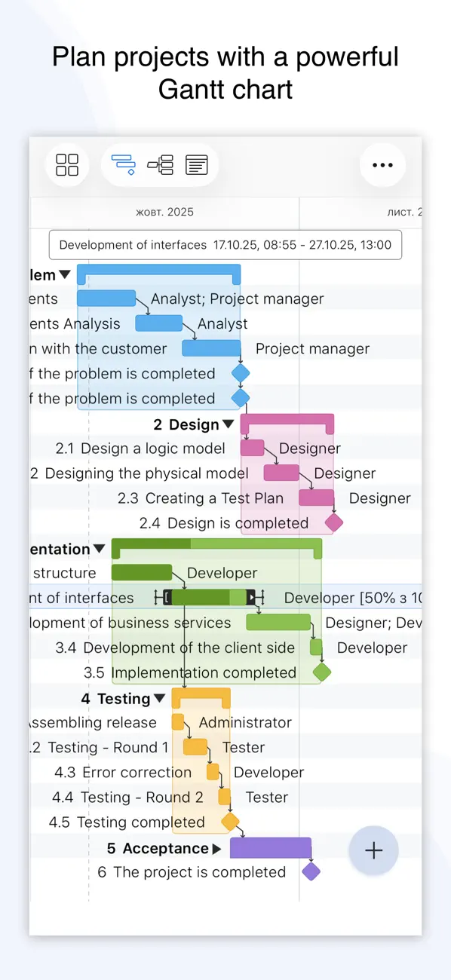This screenshot has width=451, height=980.
Task: Open the outline list view icon
Action: (197, 164)
